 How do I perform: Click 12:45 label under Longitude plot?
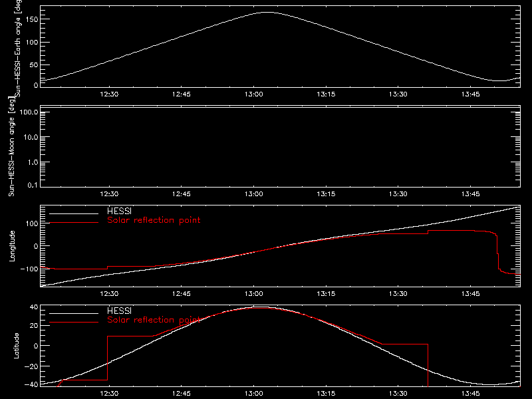coord(182,294)
